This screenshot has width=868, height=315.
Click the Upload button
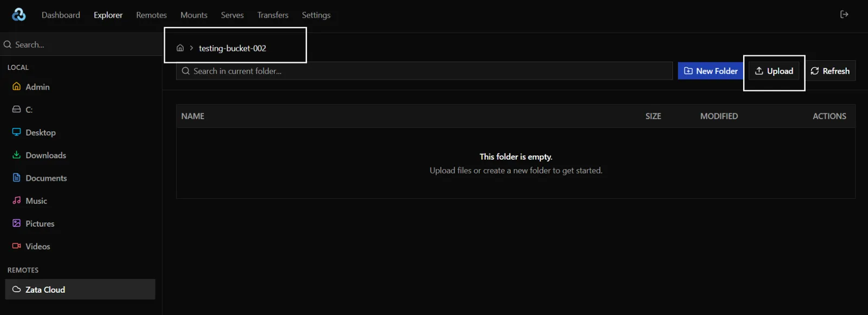coord(774,71)
